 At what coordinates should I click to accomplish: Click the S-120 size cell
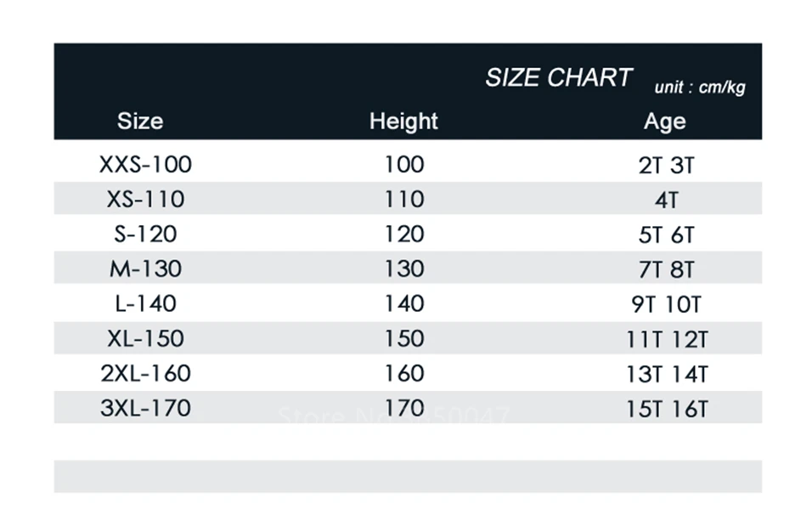click(145, 235)
